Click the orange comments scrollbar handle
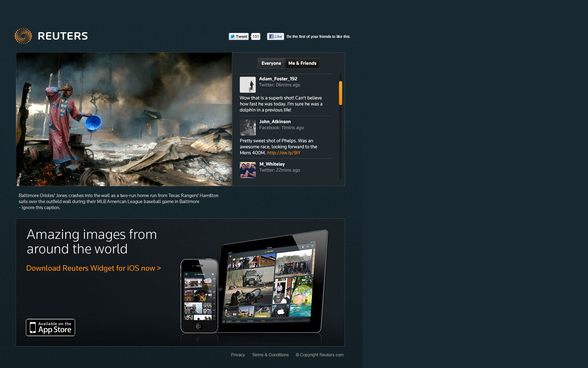This screenshot has height=368, width=588. tap(340, 93)
